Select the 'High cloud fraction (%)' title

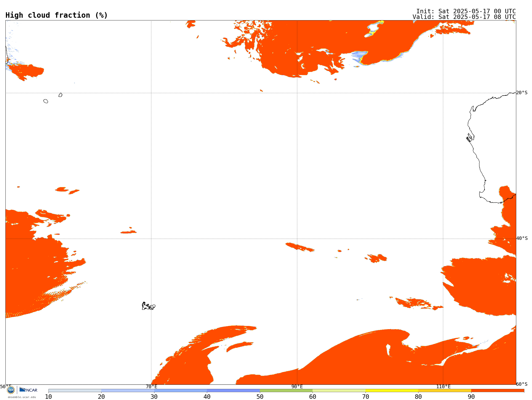57,15
